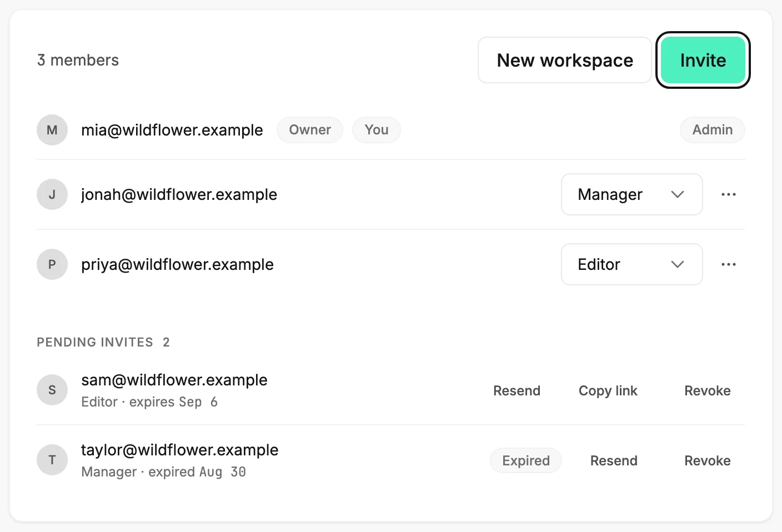Screen dimensions: 782x532
Task: Click the M avatar for mia
Action: point(52,130)
